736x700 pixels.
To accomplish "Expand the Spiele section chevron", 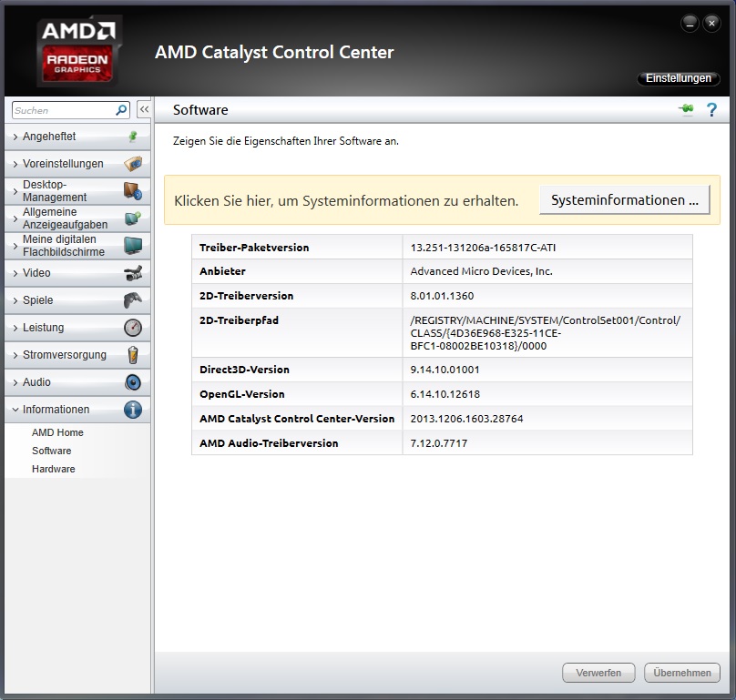I will [x=15, y=300].
